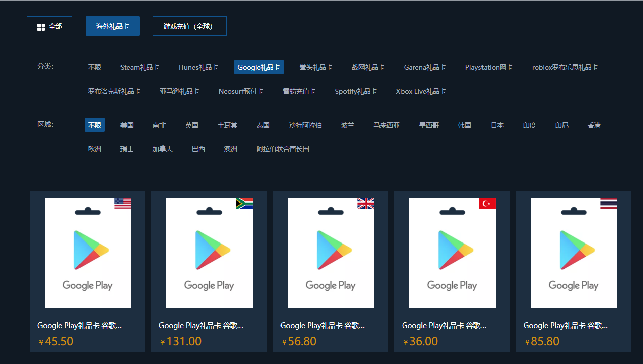The height and width of the screenshot is (364, 643).
Task: Select 印度 region filter
Action: [530, 125]
